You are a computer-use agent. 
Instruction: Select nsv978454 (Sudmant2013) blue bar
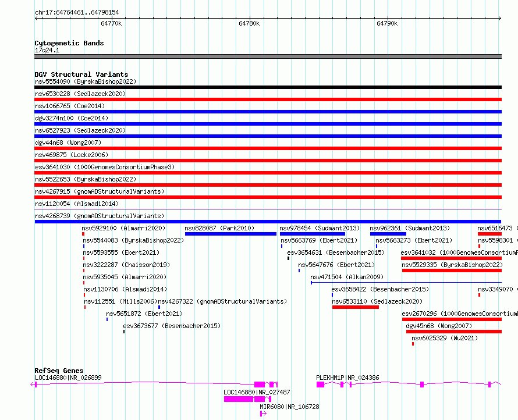tap(313, 234)
